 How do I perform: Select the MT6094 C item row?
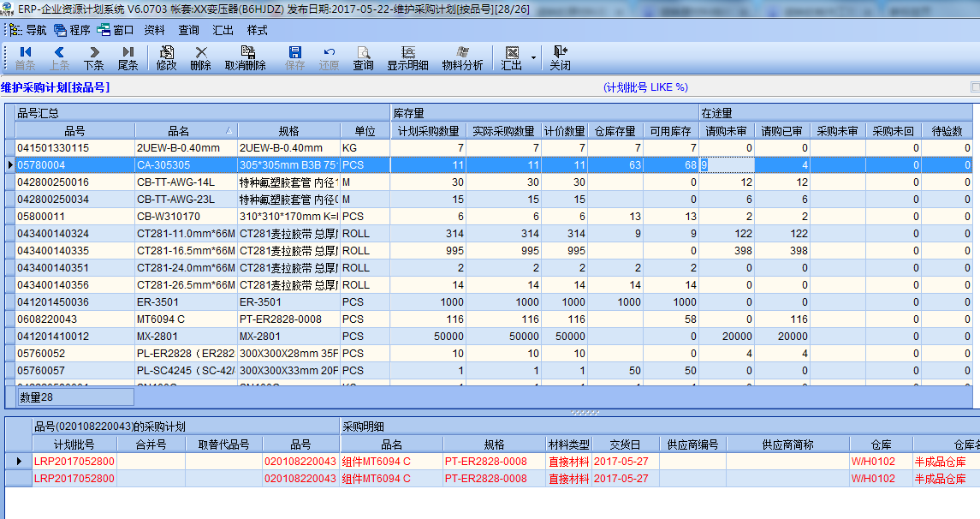click(x=489, y=319)
